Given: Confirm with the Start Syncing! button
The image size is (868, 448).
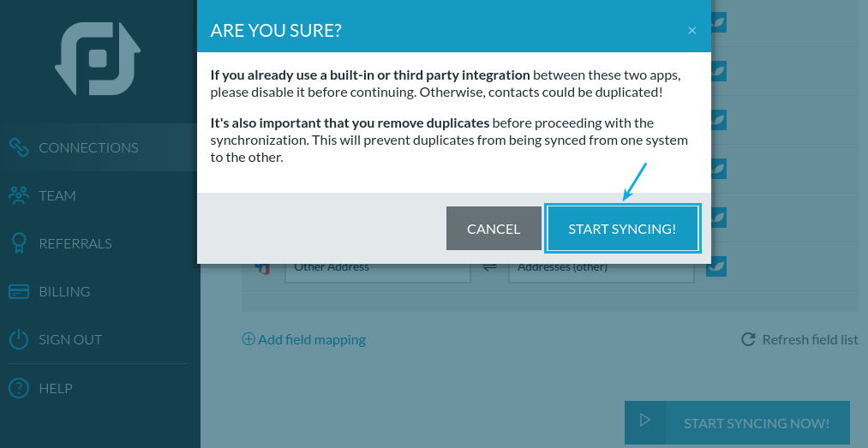Looking at the screenshot, I should [x=623, y=229].
